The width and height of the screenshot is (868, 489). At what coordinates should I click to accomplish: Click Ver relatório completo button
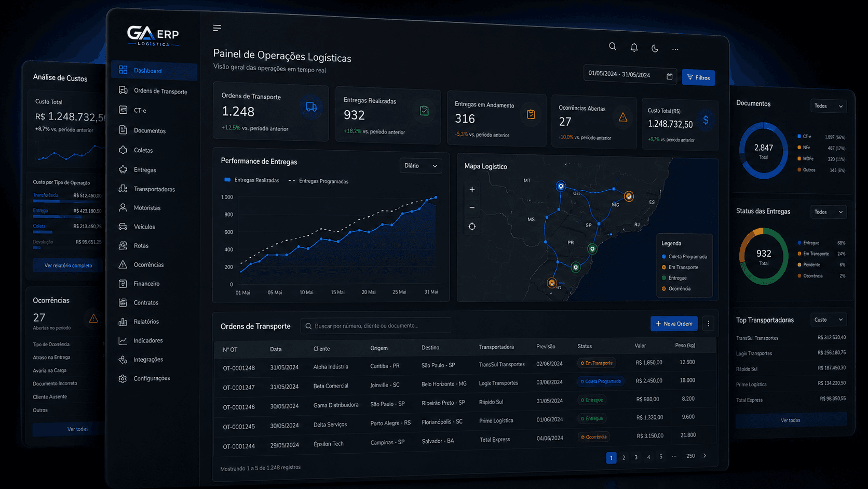(68, 266)
